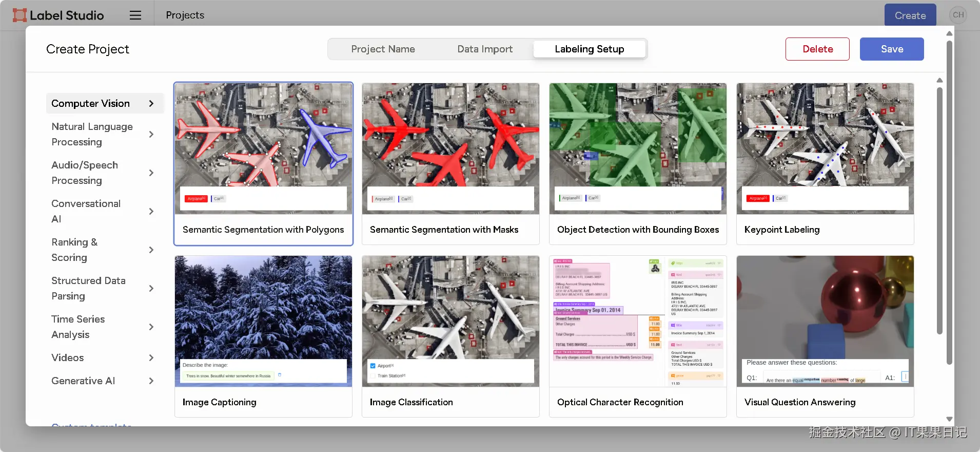Open Time Series Analysis category
Image resolution: width=980 pixels, height=452 pixels.
(x=105, y=327)
